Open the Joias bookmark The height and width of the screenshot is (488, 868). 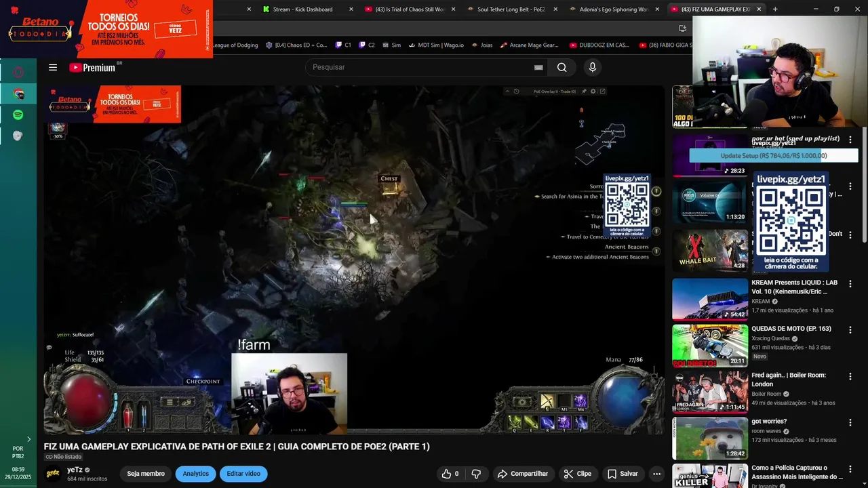pyautogui.click(x=481, y=45)
